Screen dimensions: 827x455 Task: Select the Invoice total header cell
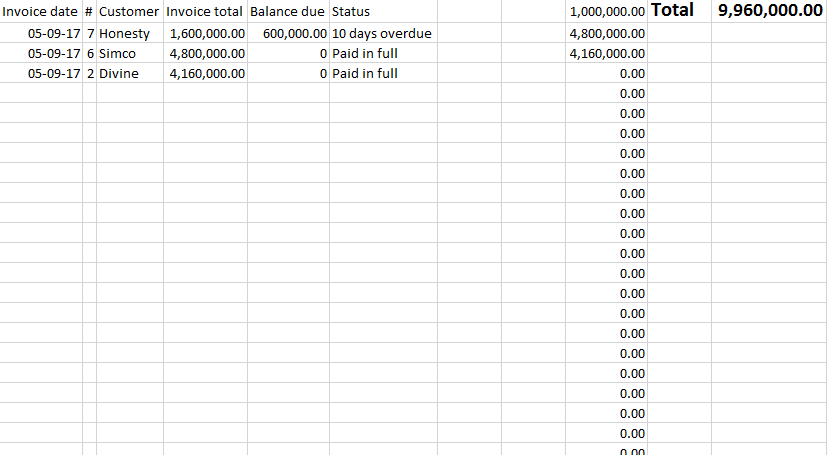205,12
